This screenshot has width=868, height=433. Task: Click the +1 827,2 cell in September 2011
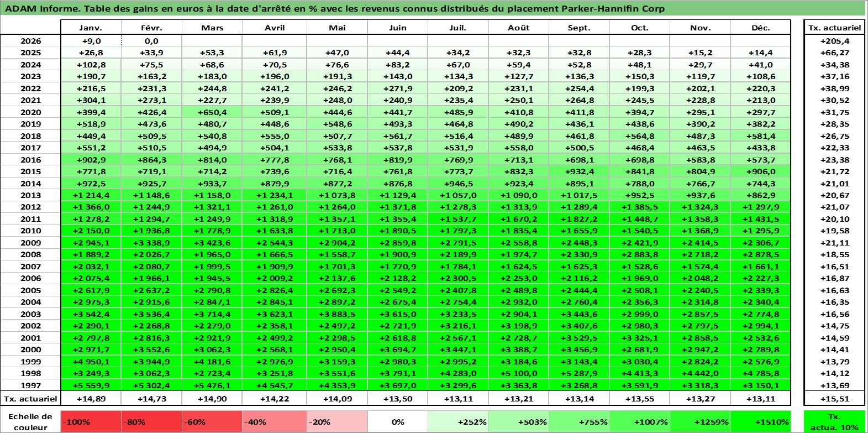click(x=579, y=219)
